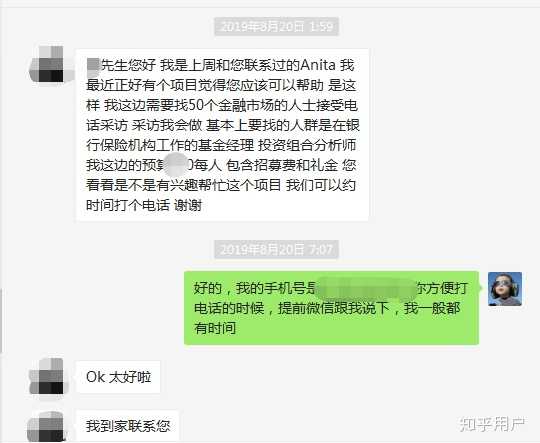
Task: Click the "时间打个电话 谢谢" last line
Action: pos(144,205)
